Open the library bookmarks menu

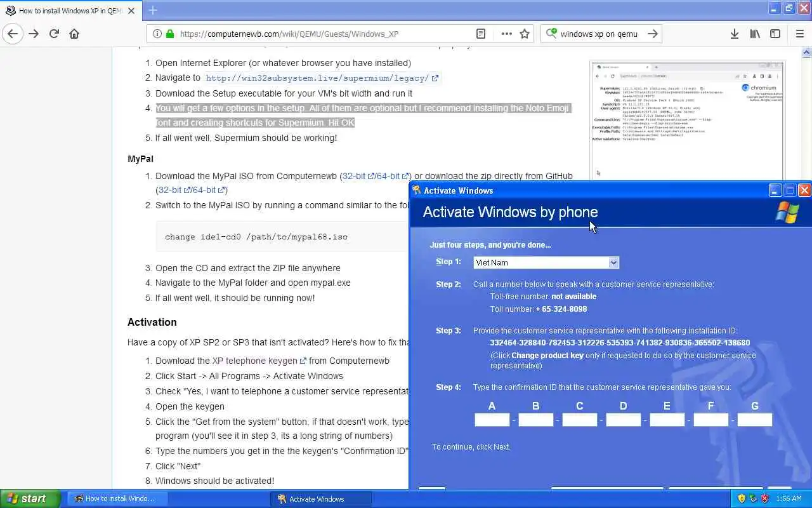coord(754,34)
